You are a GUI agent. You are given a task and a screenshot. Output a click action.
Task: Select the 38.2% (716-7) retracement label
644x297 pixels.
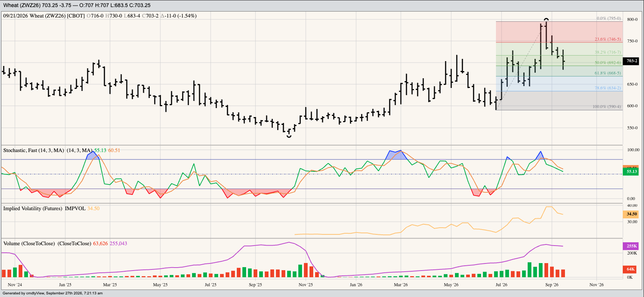608,52
